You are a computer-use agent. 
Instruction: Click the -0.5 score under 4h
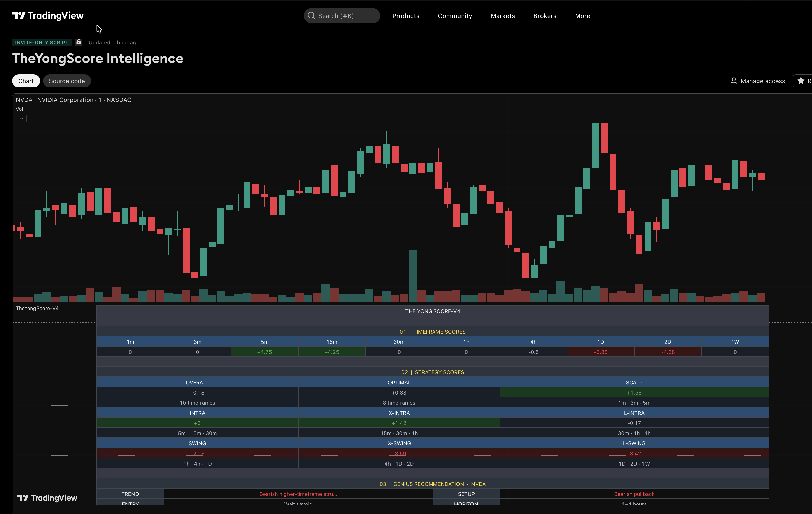pyautogui.click(x=533, y=352)
